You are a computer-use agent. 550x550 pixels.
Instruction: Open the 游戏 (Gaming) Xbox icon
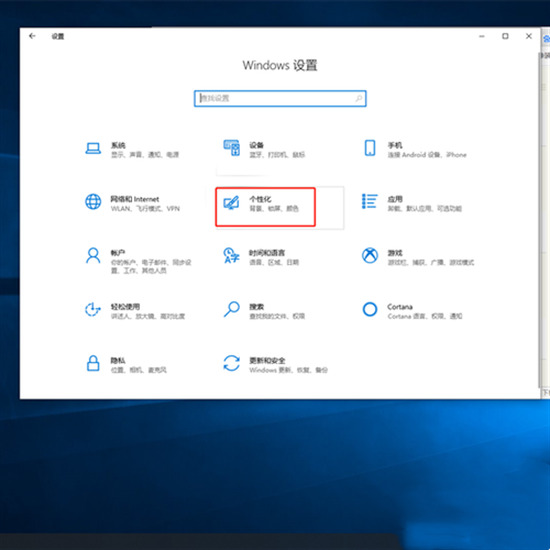[370, 255]
